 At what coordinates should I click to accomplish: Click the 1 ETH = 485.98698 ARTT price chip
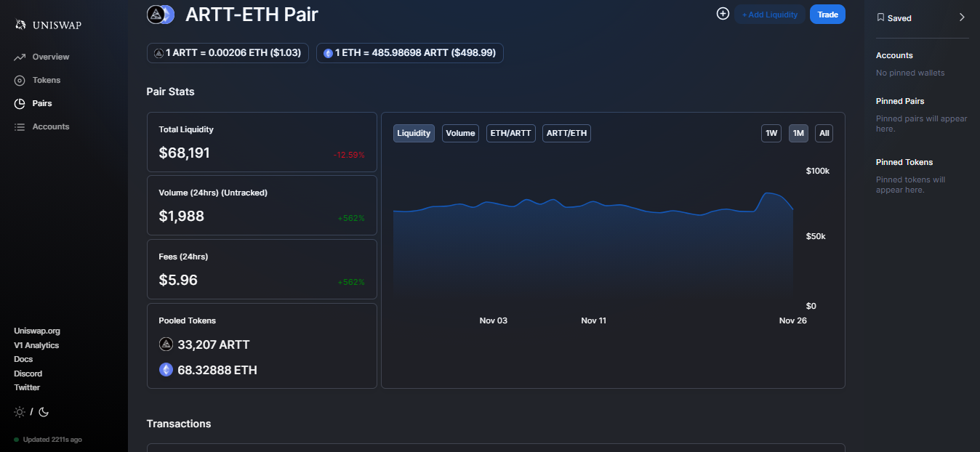pos(410,53)
